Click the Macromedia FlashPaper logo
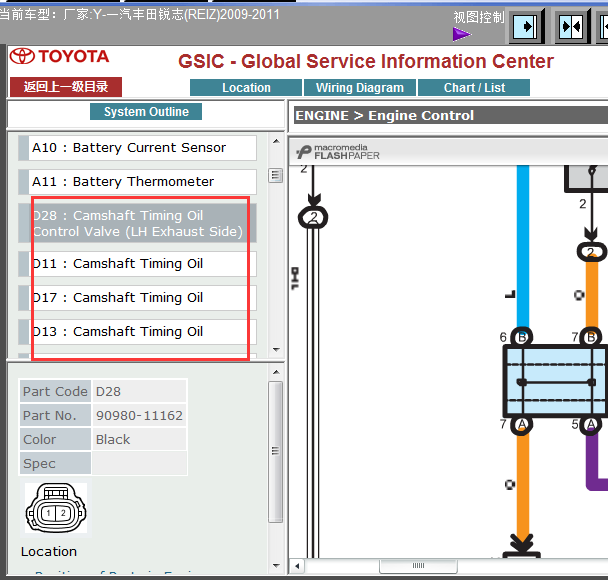The width and height of the screenshot is (608, 580). coord(338,152)
